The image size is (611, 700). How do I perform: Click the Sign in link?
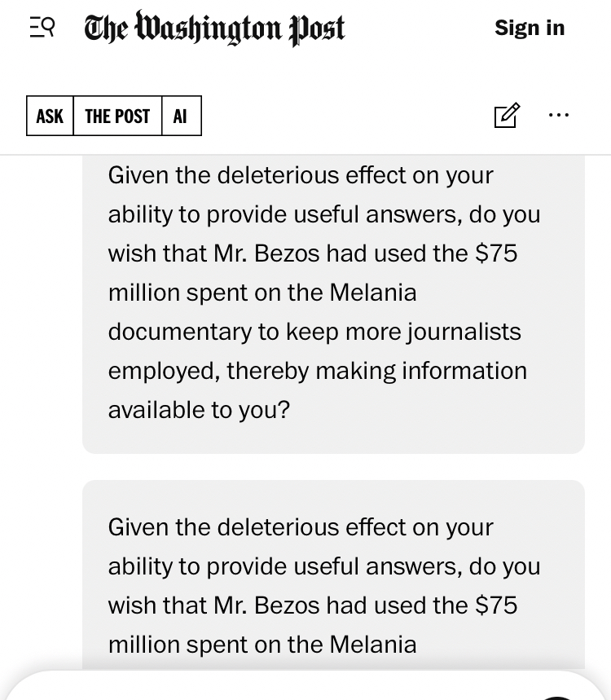click(x=529, y=28)
